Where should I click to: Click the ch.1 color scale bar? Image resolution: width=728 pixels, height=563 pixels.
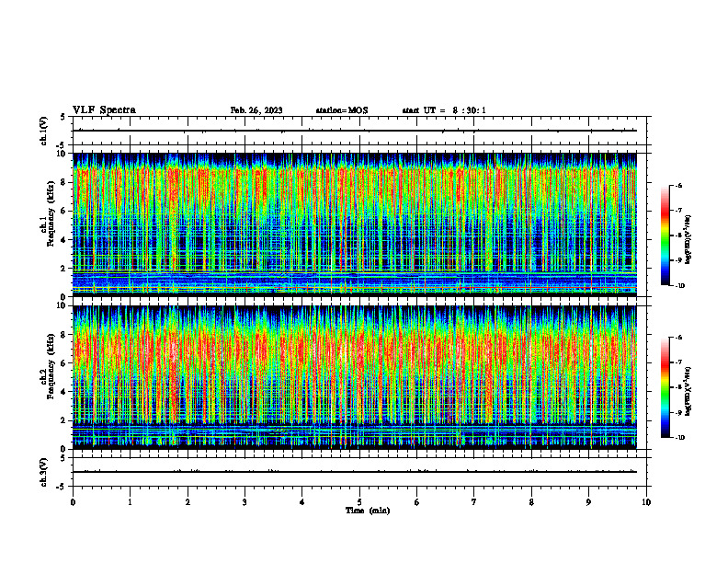[x=665, y=236]
